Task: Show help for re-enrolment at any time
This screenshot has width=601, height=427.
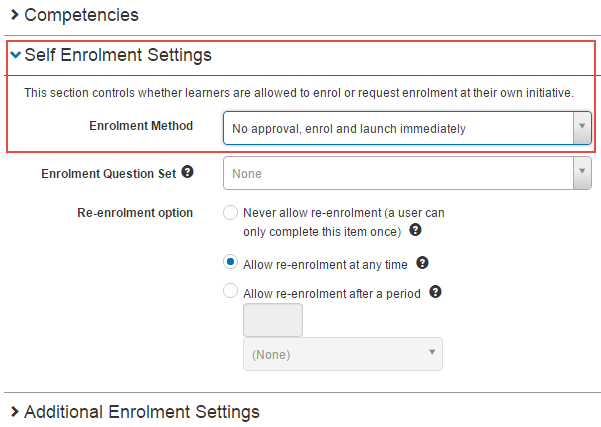Action: 422,263
